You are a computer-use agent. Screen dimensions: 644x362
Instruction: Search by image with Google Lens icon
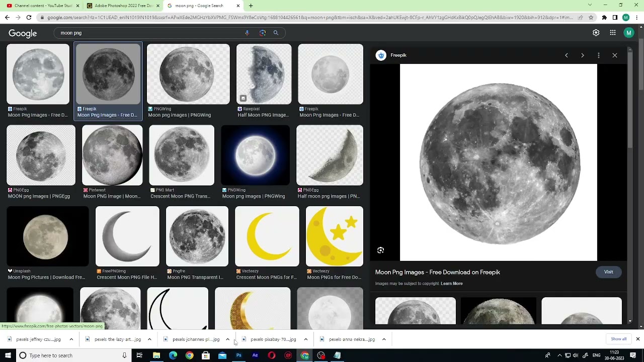point(262,33)
